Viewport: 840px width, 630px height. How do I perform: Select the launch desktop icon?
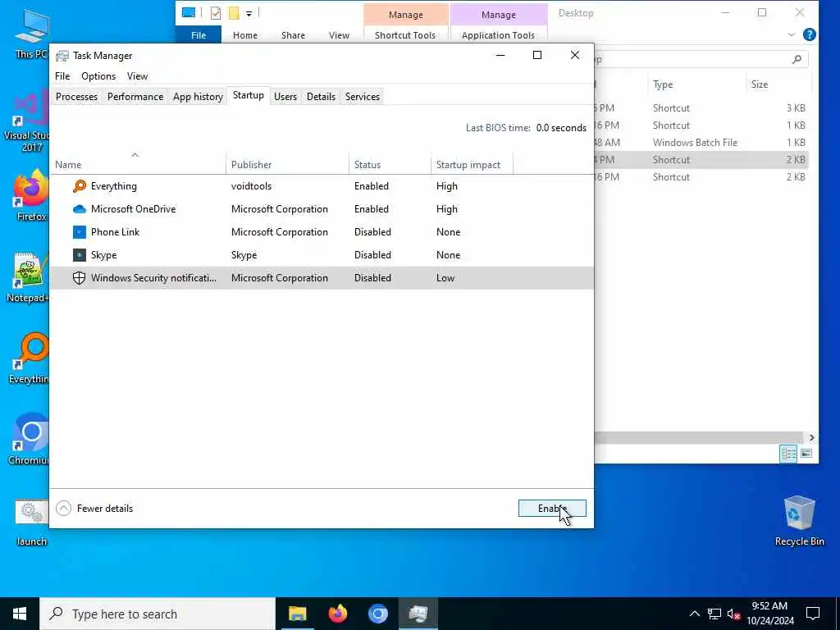pos(32,523)
